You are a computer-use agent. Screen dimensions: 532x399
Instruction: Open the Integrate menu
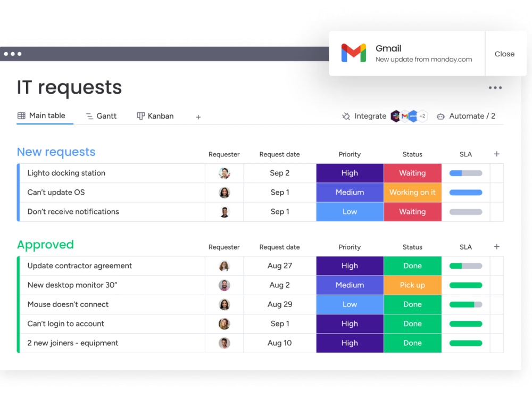pos(370,116)
